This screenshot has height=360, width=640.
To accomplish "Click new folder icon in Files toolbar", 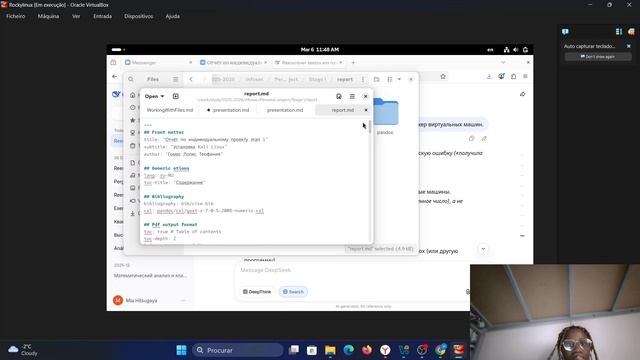I will 376,79.
